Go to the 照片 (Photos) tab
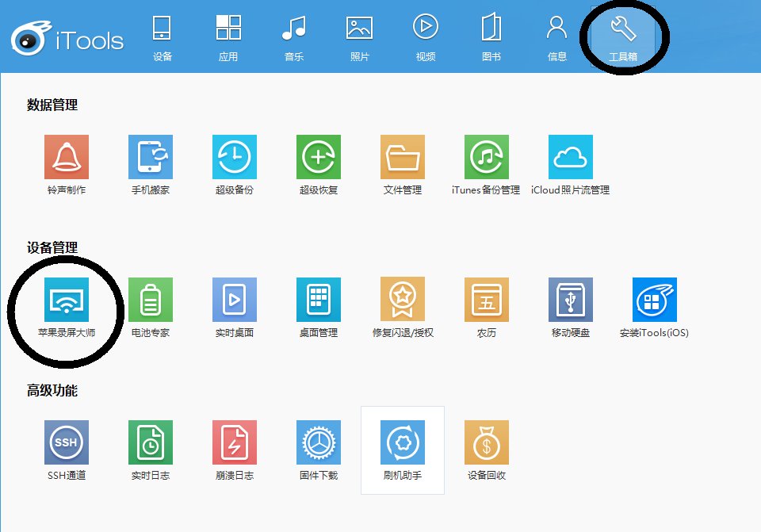Screen dimensions: 761x532 [x=360, y=38]
